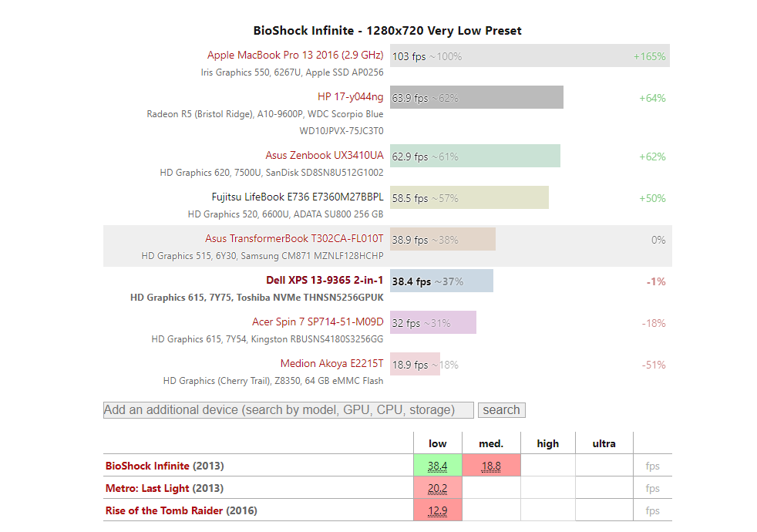Click Dell XPS 13-9365 2-in-1 title
Screen dimensions: 757x532
(x=325, y=280)
